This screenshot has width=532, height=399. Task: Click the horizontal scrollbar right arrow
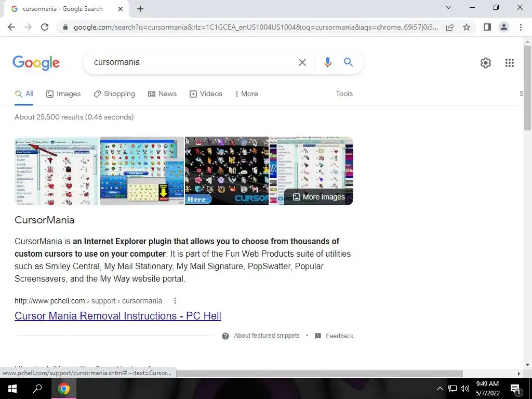click(519, 374)
